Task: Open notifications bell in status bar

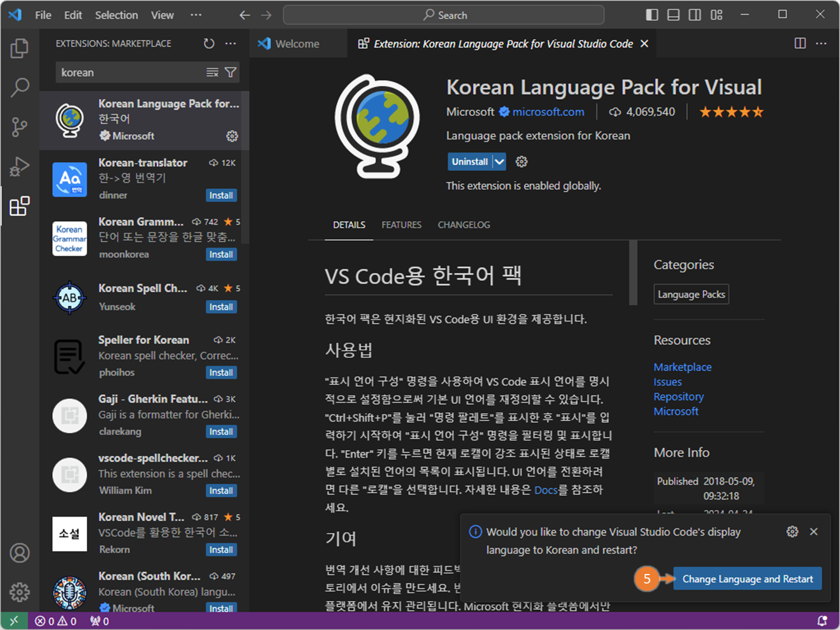Action: click(x=822, y=621)
